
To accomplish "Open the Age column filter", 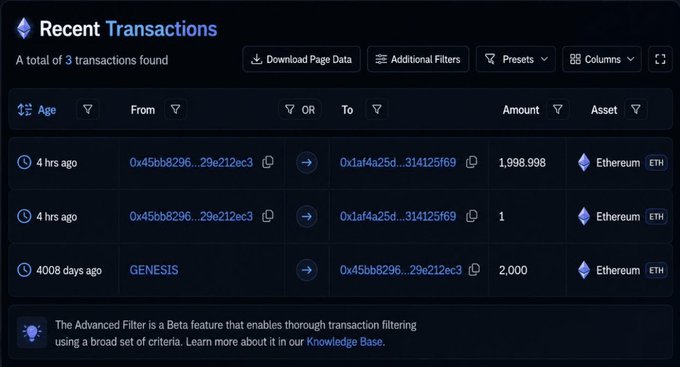I will [88, 109].
